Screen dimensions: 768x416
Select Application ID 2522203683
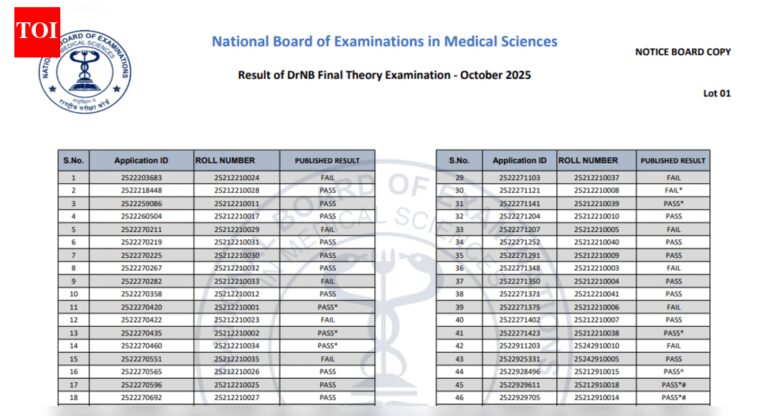(140, 177)
